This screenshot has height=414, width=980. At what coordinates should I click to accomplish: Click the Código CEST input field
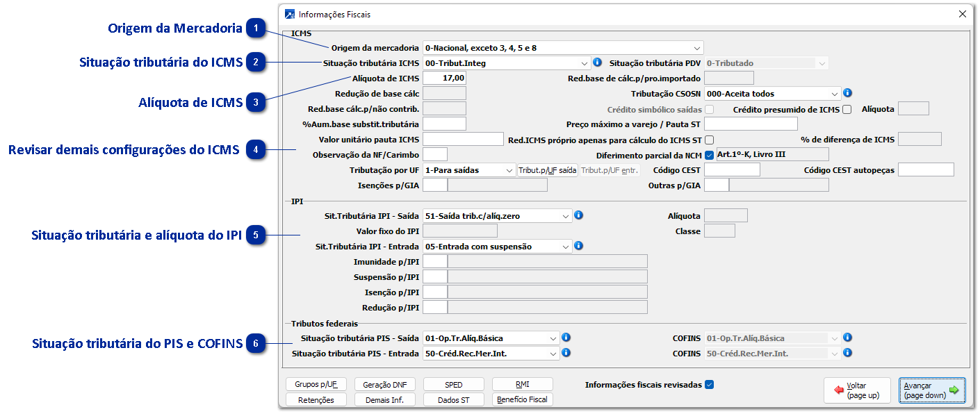tap(732, 170)
